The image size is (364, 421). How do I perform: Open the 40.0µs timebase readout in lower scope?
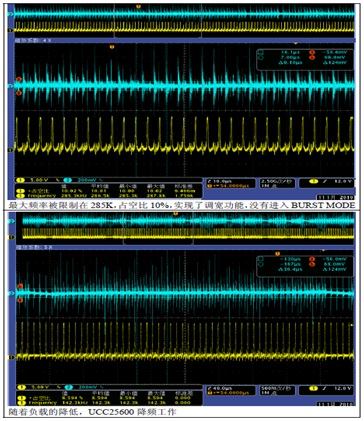[x=231, y=390]
